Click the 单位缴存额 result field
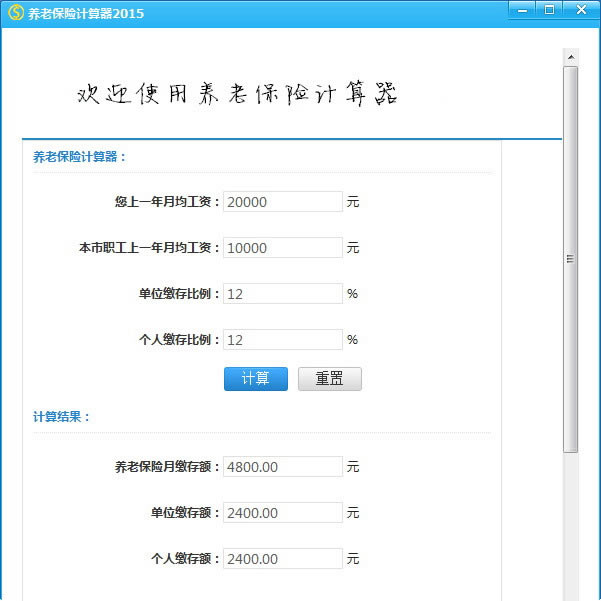Screen dimensions: 601x601 [x=283, y=512]
